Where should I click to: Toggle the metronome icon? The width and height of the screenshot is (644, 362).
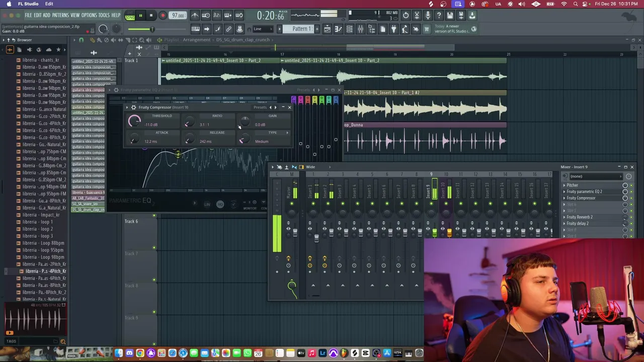195,15
